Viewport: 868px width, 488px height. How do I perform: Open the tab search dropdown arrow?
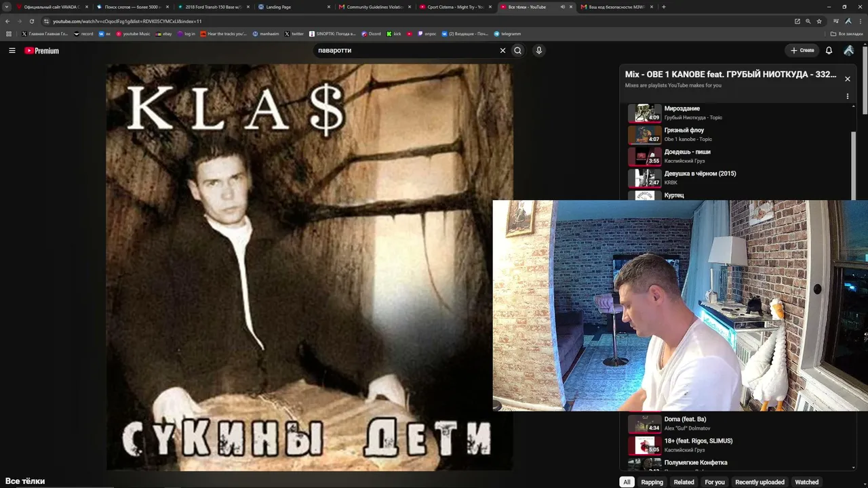[7, 7]
